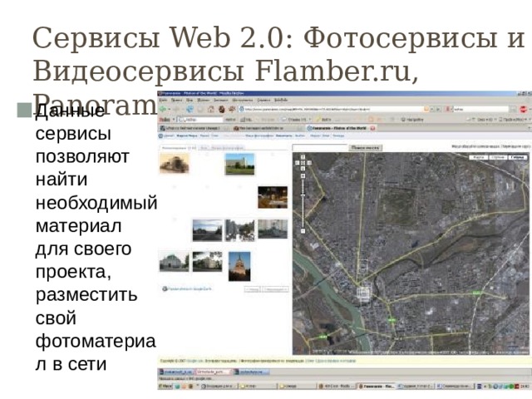Screen dimensions: 532x399
Task: Reload the page with the blue refresh icon
Action: click(x=190, y=109)
